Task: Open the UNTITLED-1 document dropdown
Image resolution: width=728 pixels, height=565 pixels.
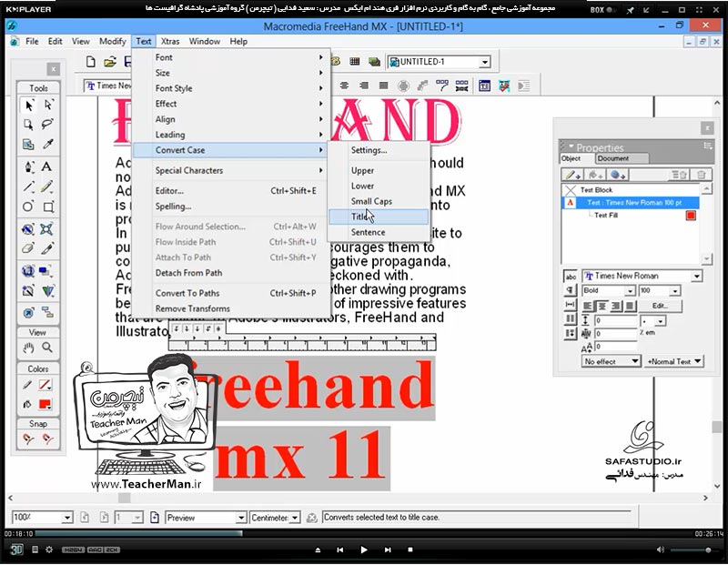Action: point(485,62)
